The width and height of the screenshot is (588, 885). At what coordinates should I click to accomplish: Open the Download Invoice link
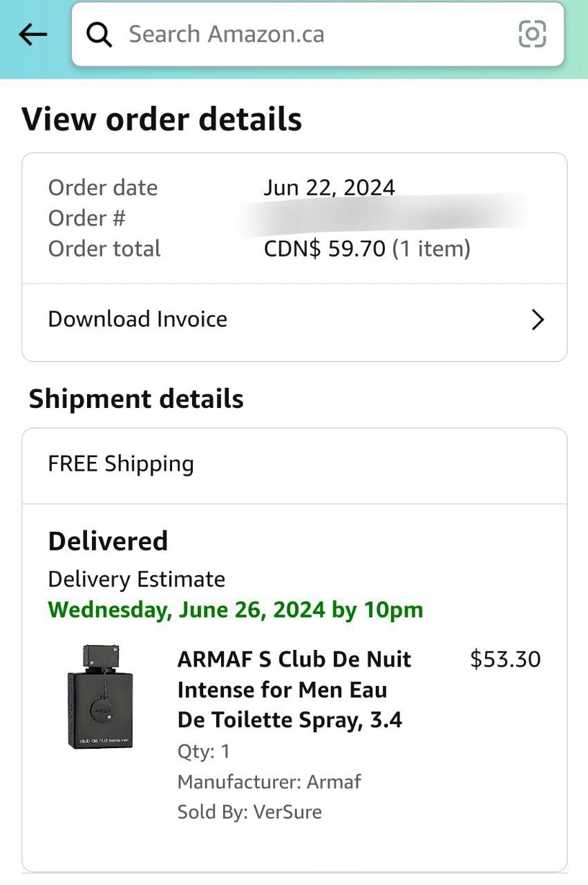coord(137,319)
